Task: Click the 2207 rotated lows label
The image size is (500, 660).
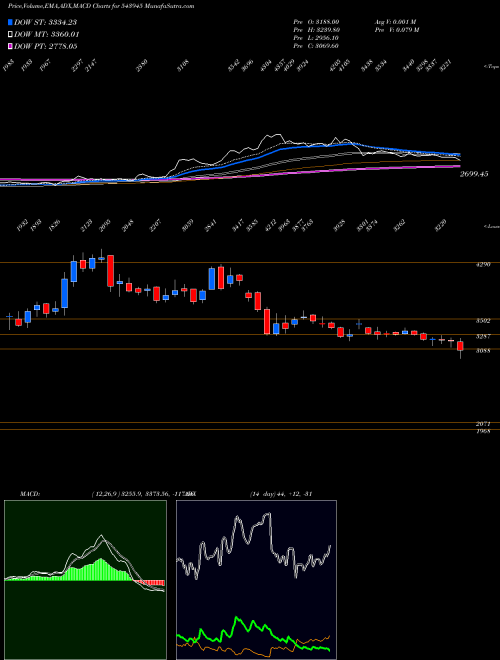Action: (157, 226)
